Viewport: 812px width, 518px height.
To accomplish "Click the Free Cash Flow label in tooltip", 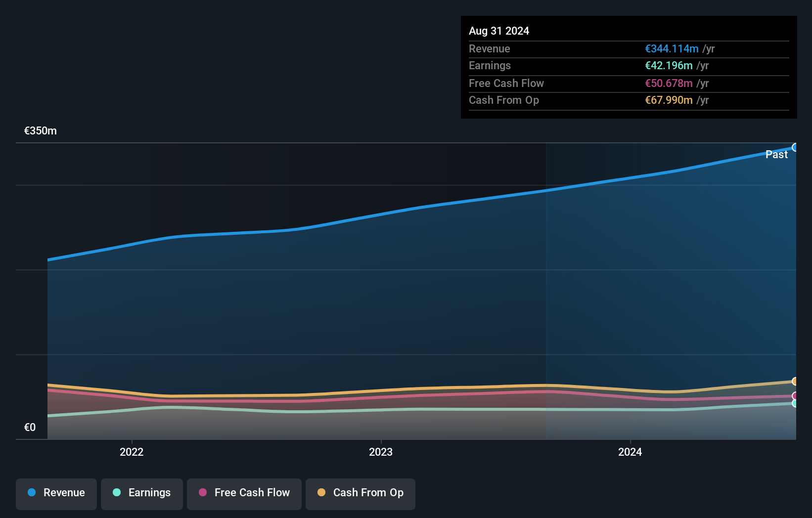I will (x=506, y=84).
